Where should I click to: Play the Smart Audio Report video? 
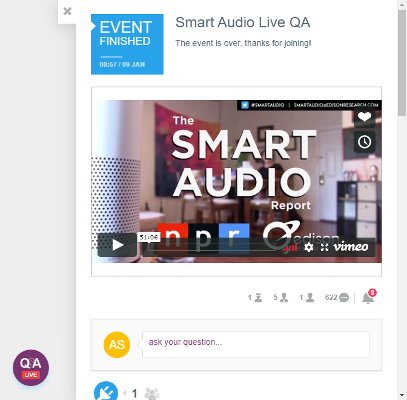[117, 245]
